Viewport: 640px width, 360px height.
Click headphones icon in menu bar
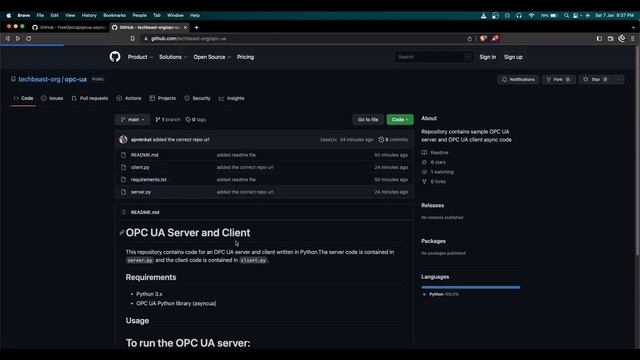point(519,16)
